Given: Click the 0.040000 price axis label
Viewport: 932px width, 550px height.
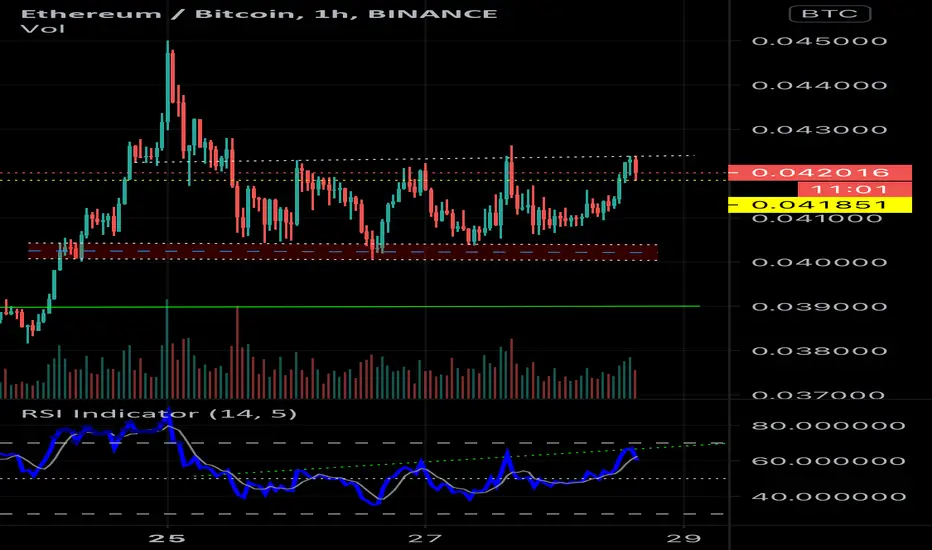Looking at the screenshot, I should tap(820, 262).
